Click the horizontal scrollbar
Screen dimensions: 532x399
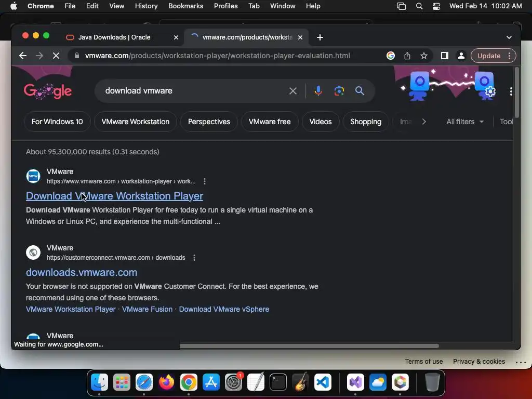(309, 346)
